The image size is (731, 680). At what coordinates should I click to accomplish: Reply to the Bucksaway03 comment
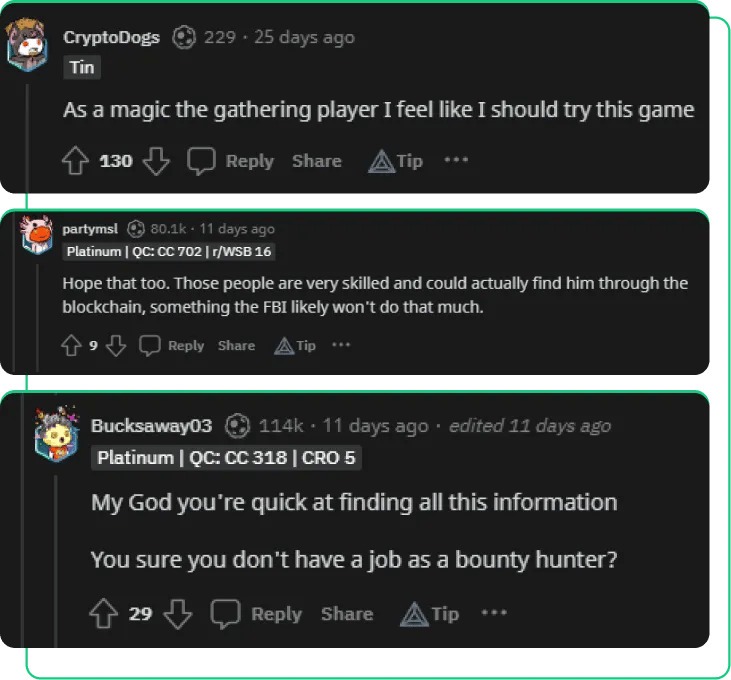coord(257,614)
